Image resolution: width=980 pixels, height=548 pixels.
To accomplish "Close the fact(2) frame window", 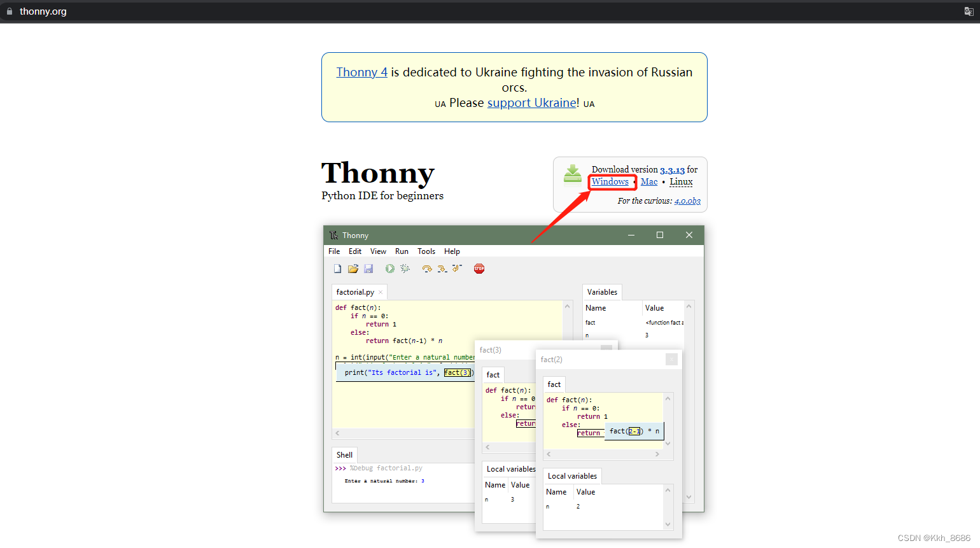I will [x=671, y=360].
